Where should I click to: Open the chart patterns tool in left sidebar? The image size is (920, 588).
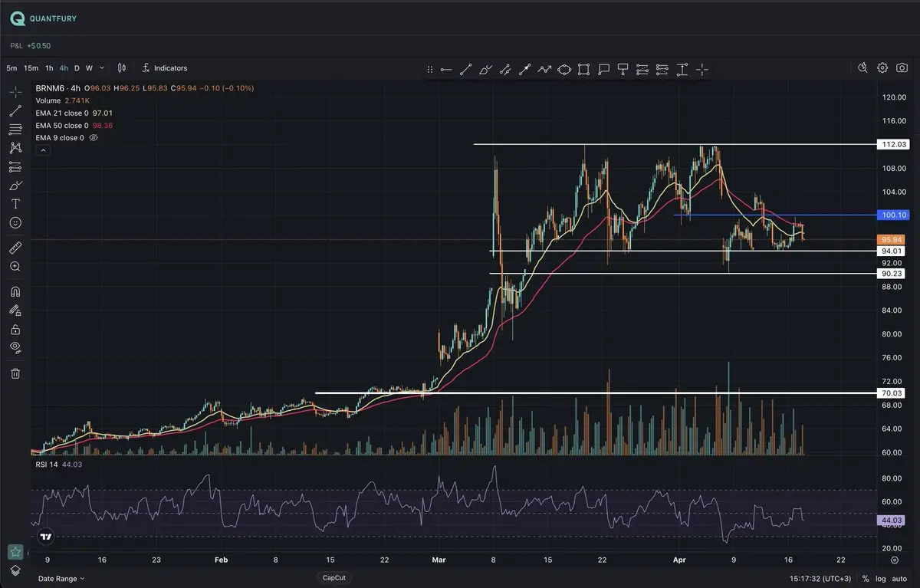pos(15,148)
